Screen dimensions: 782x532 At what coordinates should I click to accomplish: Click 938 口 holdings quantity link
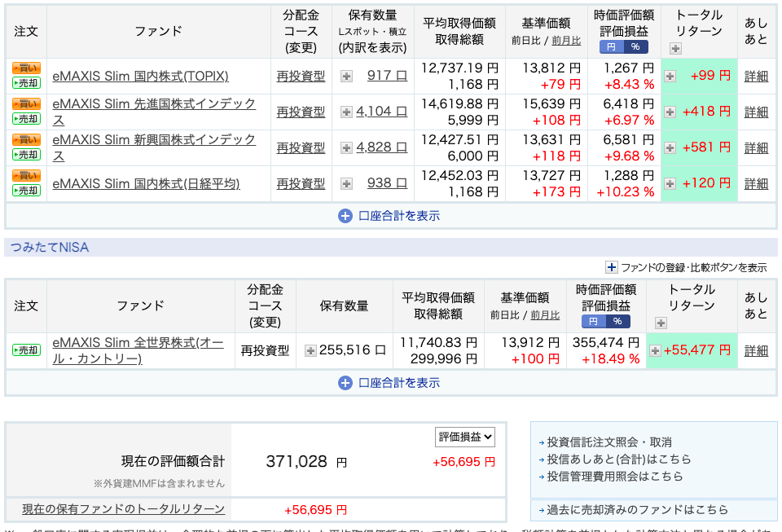pyautogui.click(x=388, y=183)
